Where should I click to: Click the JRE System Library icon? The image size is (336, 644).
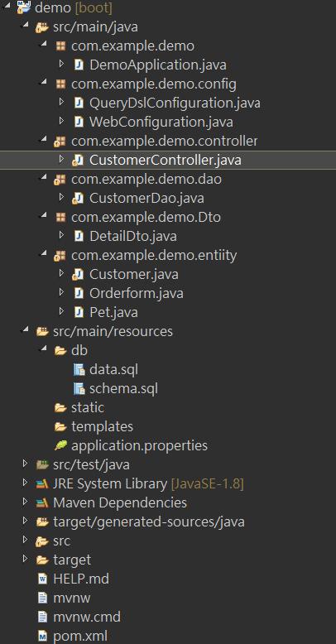click(x=42, y=483)
